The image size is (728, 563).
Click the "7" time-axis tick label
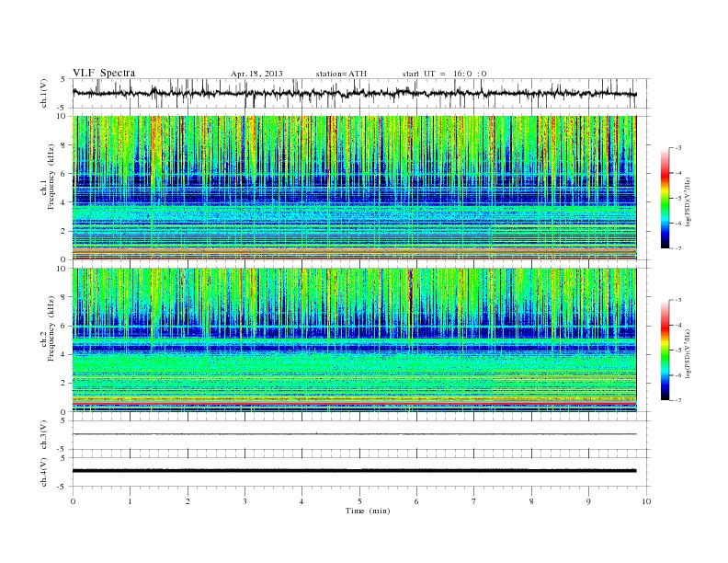click(474, 501)
